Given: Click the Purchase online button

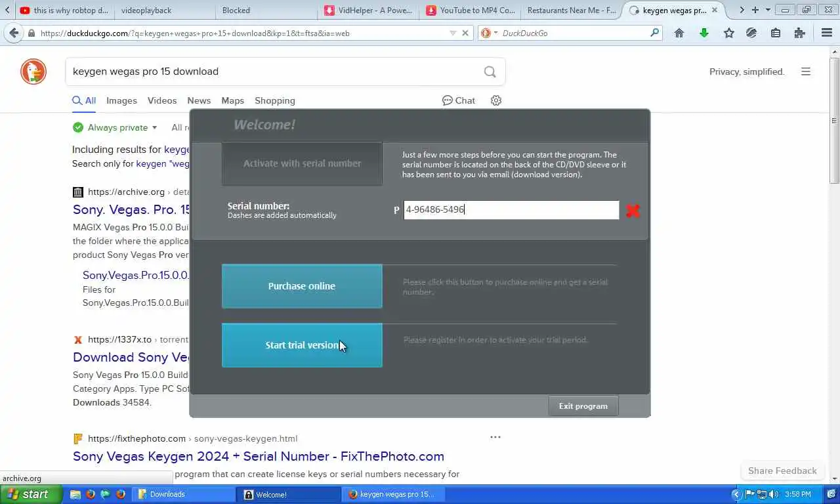Looking at the screenshot, I should (302, 286).
